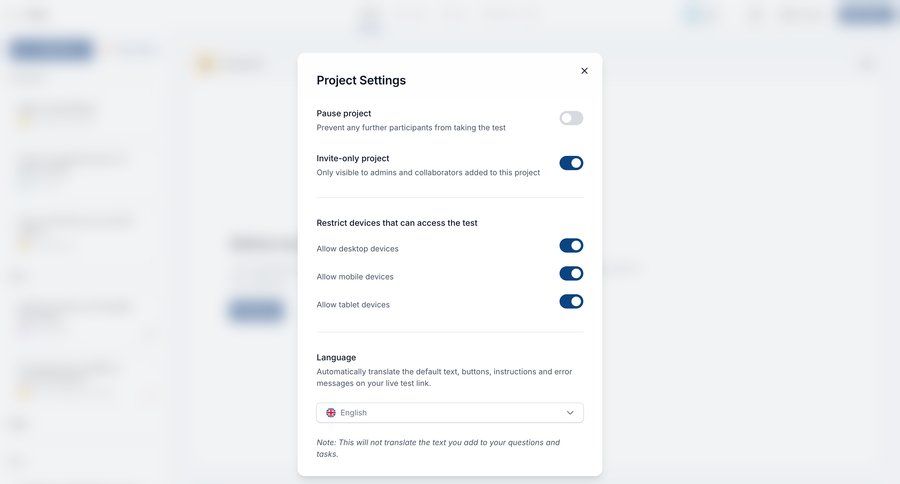The height and width of the screenshot is (484, 900).
Task: Click the "Allow tablet devices" label text
Action: click(353, 305)
